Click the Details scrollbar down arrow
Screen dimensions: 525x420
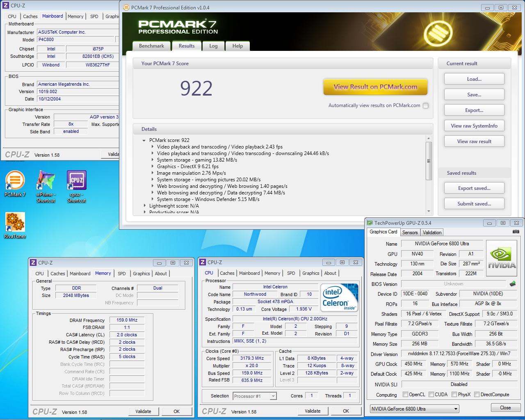coord(429,211)
